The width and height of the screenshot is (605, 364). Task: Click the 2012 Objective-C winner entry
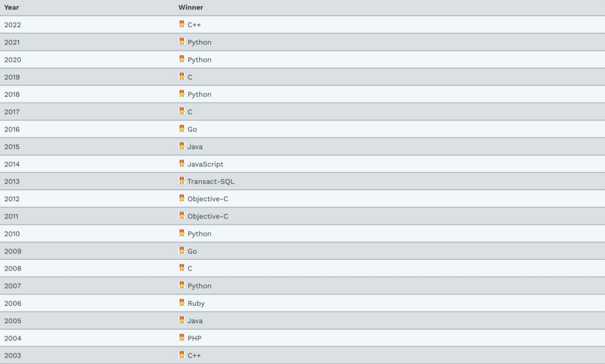208,199
